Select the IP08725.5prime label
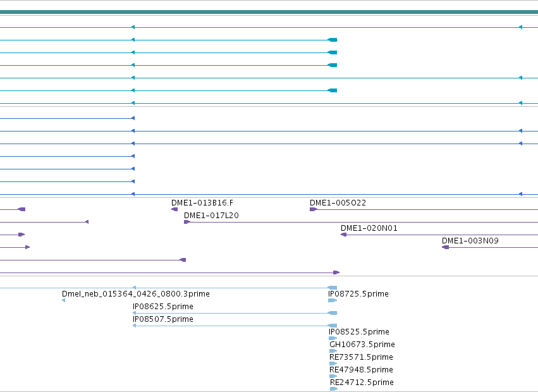 358,294
